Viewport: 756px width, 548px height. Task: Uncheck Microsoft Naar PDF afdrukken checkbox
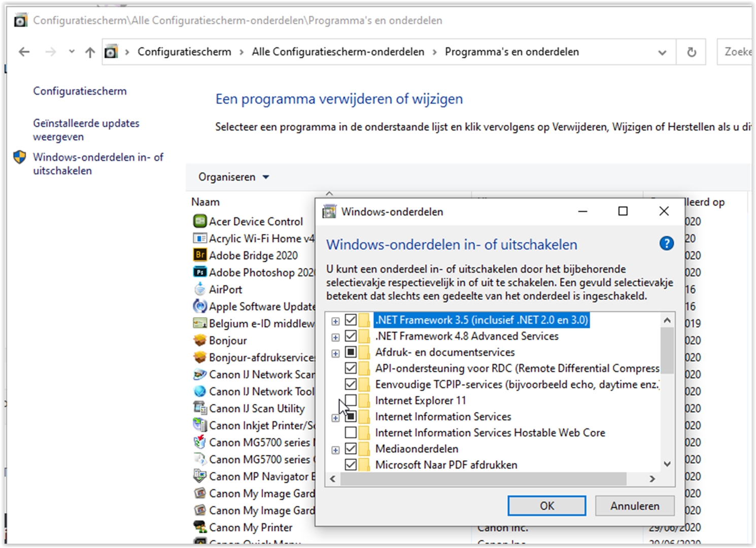click(351, 465)
